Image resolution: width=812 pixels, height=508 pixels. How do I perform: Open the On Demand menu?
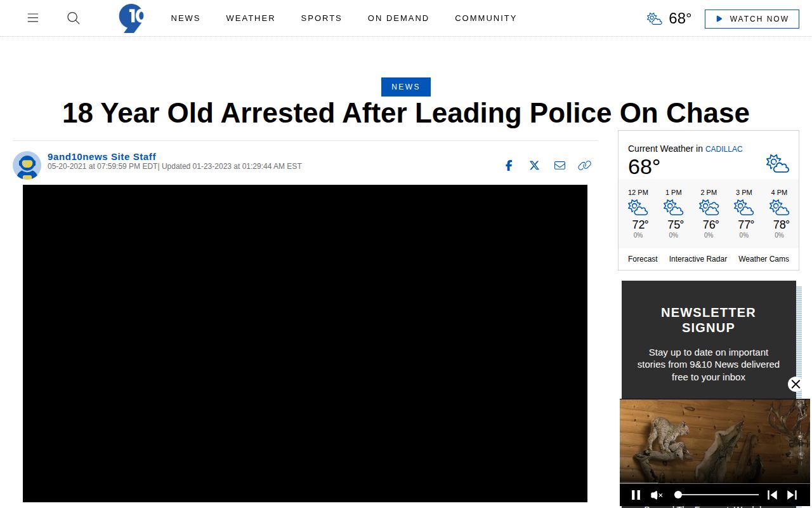tap(398, 18)
